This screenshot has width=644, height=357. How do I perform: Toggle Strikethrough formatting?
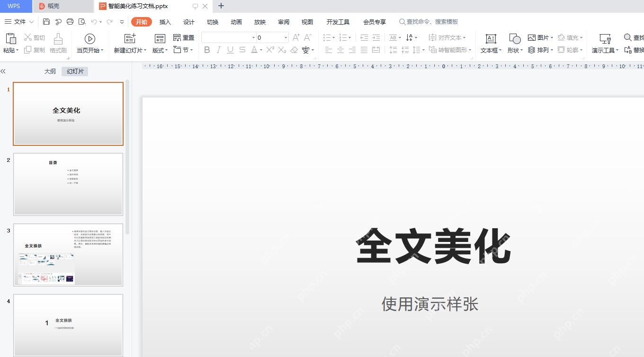(x=242, y=50)
